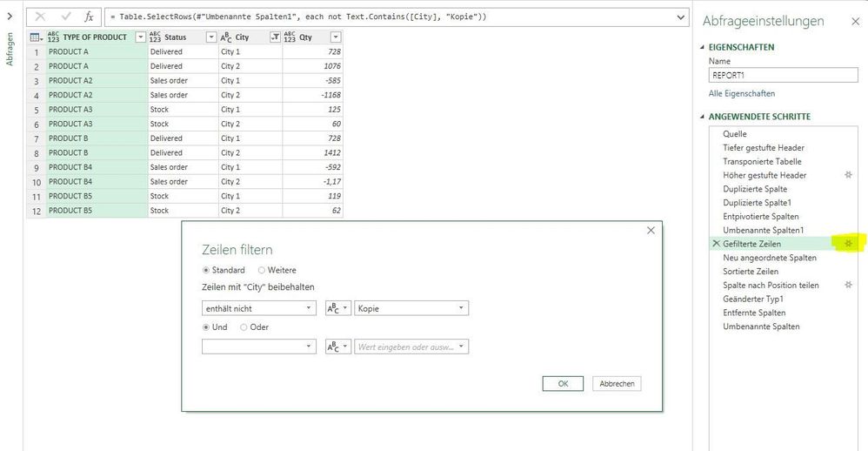Screen dimensions: 868x451
Task: Collapse the ANGEWENDETE SCHRITTE section
Action: tap(703, 117)
